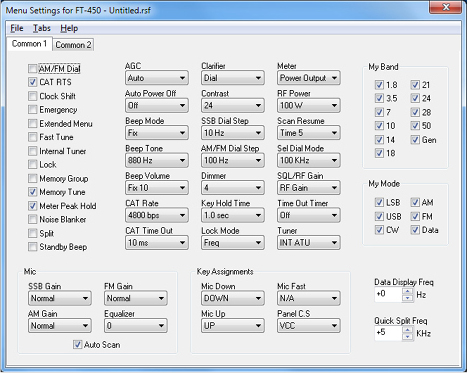Expand Mic AM Gain dropdown

pyautogui.click(x=60, y=326)
